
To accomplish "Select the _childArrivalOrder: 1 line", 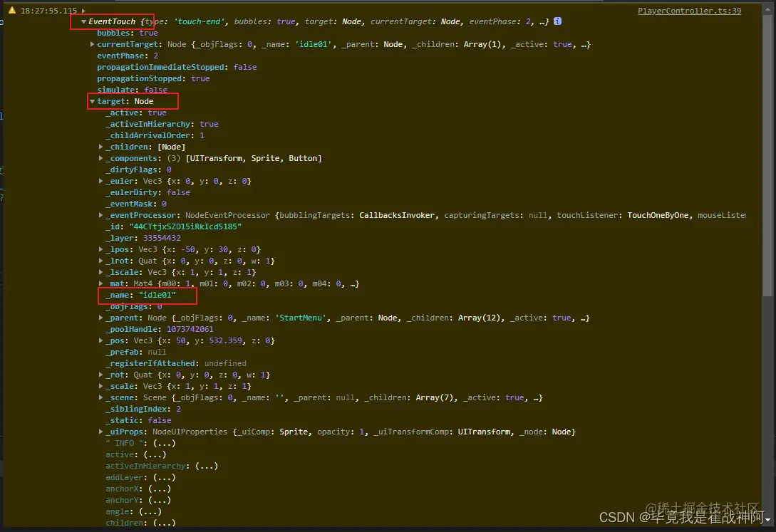I will [x=155, y=135].
